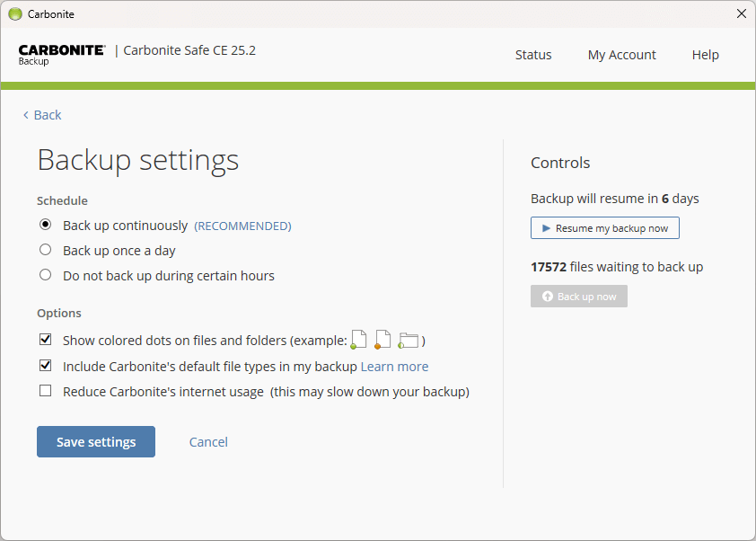Click the play icon on Resume my backup
756x541 pixels.
(546, 228)
